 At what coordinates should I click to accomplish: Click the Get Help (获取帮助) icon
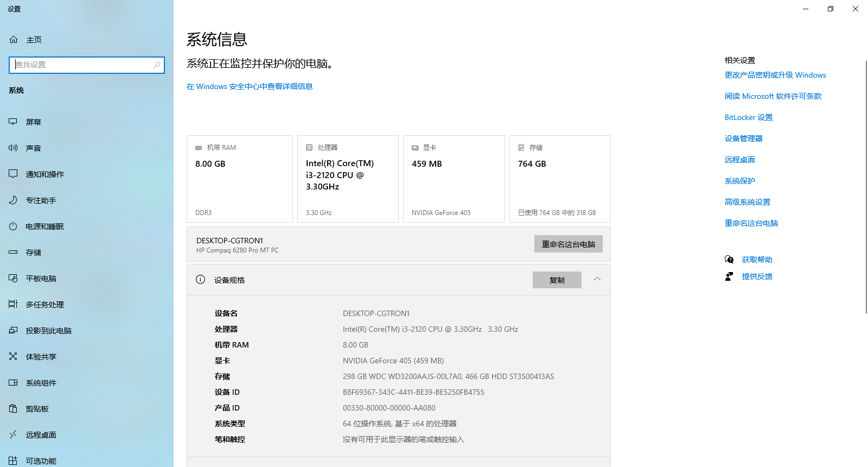[729, 260]
